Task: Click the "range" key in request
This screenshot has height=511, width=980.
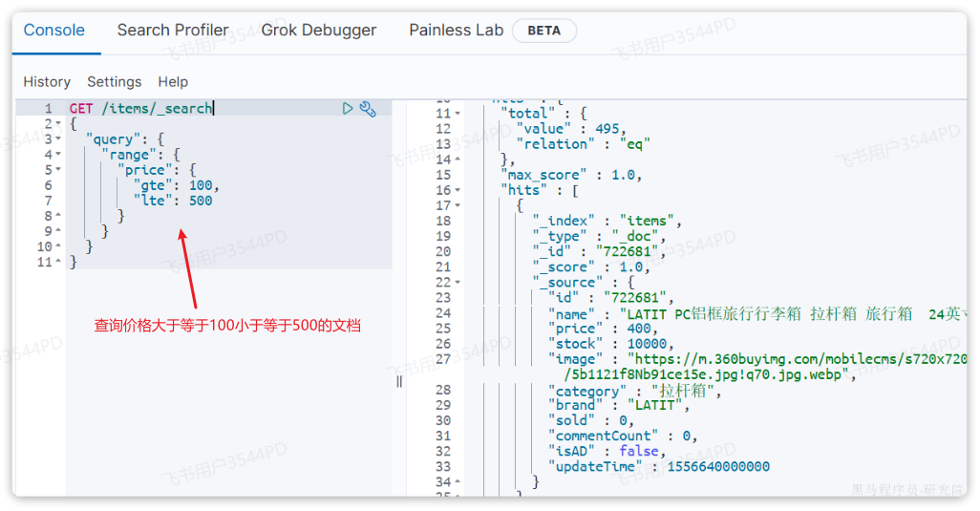Action: 129,155
